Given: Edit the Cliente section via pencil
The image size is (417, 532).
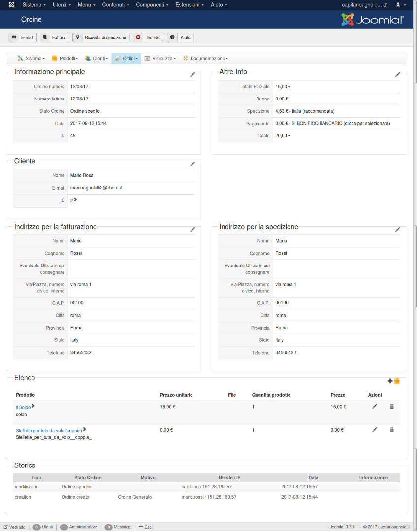Looking at the screenshot, I should click(x=192, y=164).
